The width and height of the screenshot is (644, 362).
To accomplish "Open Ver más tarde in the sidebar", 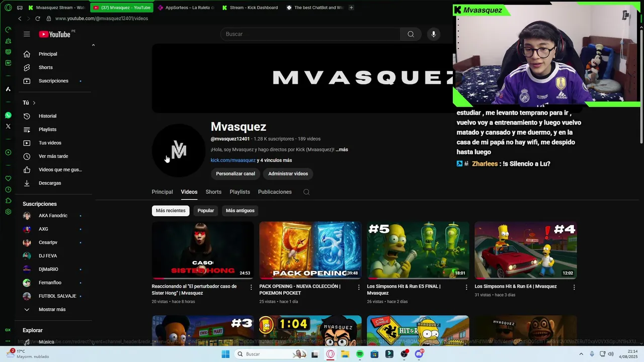I will pyautogui.click(x=54, y=156).
